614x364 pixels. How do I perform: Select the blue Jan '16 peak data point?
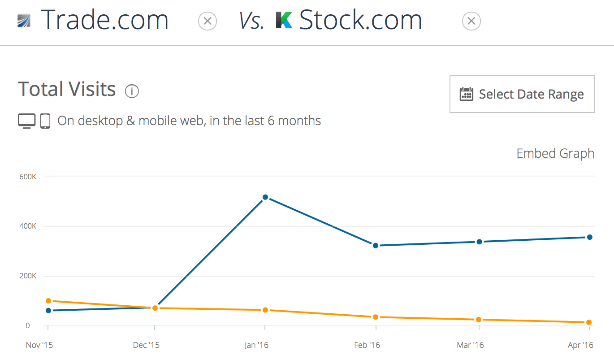(265, 197)
